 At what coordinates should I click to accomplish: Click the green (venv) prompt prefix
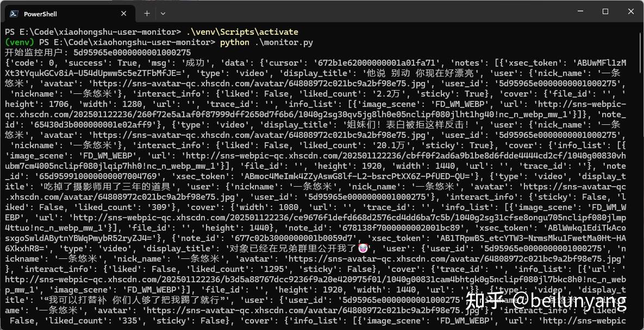tap(20, 42)
